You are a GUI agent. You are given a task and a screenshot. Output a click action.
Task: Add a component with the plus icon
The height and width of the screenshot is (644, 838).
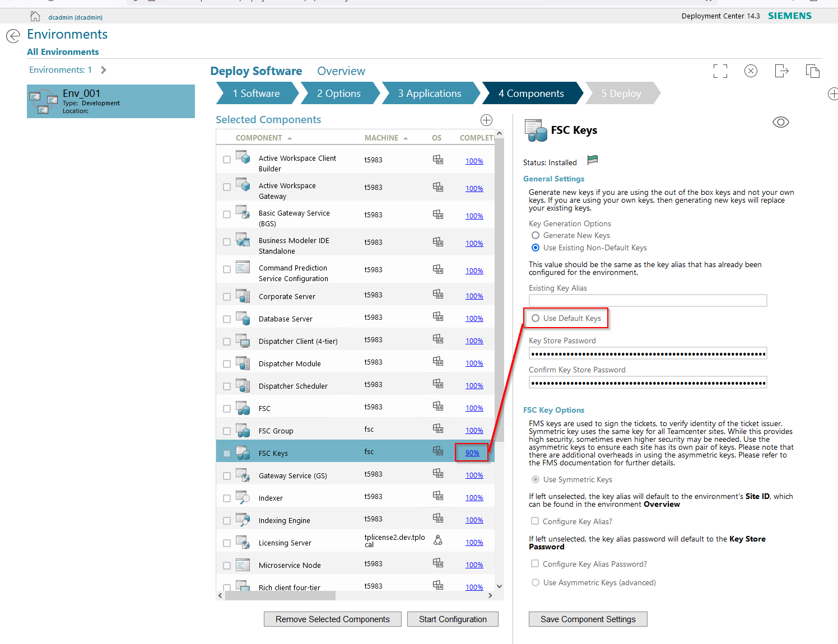click(486, 120)
